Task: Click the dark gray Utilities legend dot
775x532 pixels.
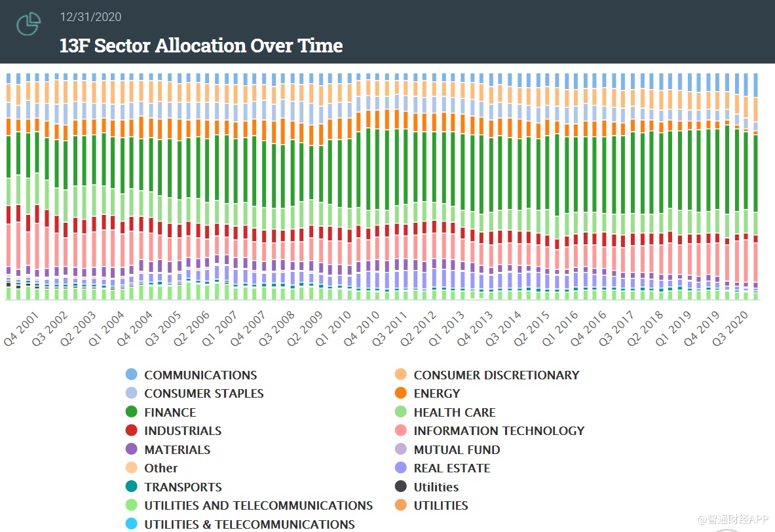Action: pos(401,487)
